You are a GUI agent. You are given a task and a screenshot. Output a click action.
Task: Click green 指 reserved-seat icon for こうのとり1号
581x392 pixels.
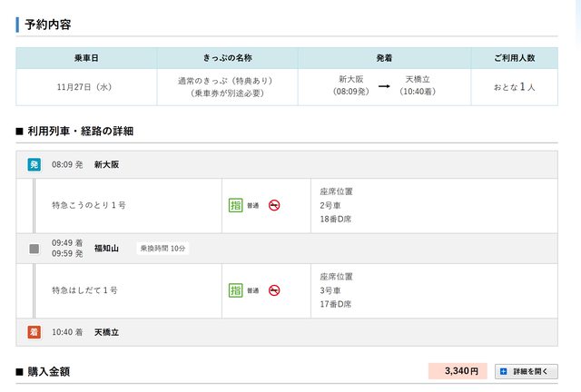[x=235, y=205]
